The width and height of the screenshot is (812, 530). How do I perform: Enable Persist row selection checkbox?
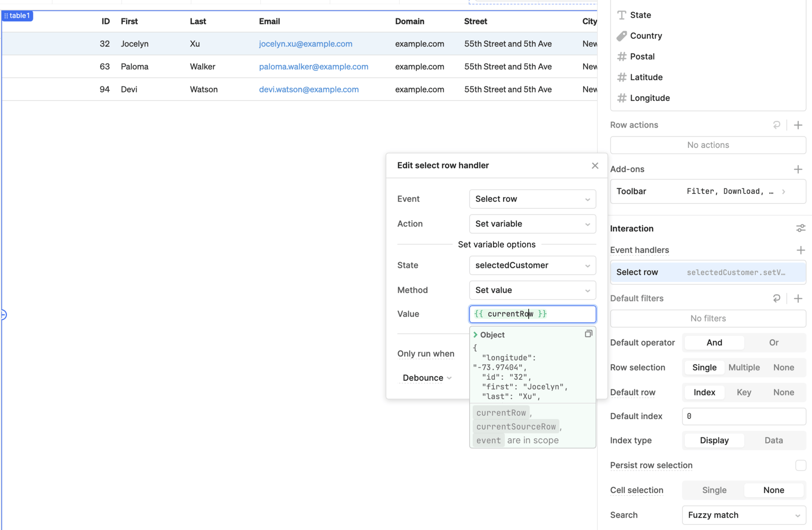click(x=800, y=465)
